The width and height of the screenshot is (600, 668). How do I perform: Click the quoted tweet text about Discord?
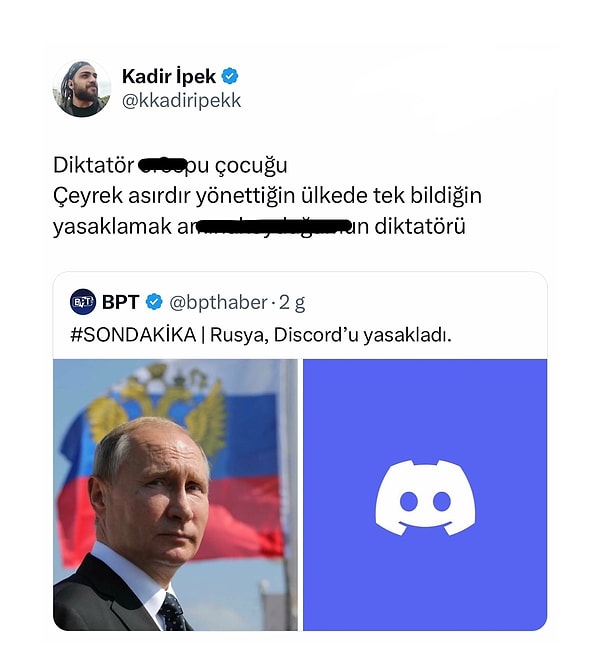(261, 335)
